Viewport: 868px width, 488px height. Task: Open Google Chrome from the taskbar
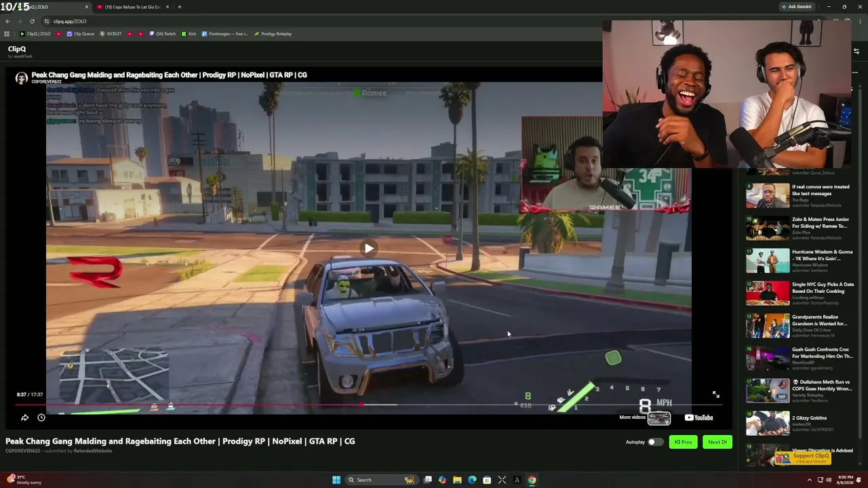pyautogui.click(x=532, y=480)
